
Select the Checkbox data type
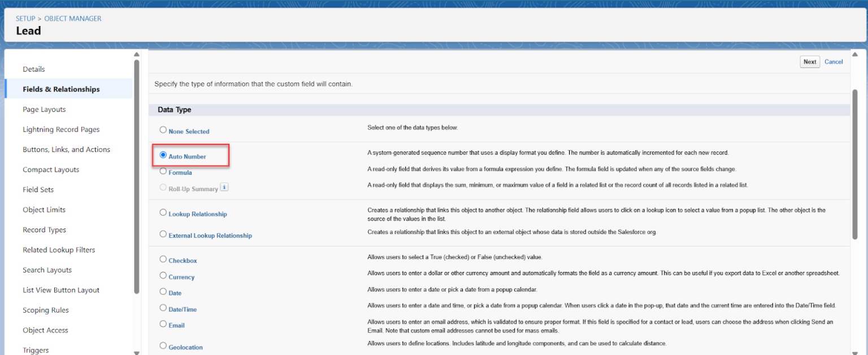[x=163, y=259]
